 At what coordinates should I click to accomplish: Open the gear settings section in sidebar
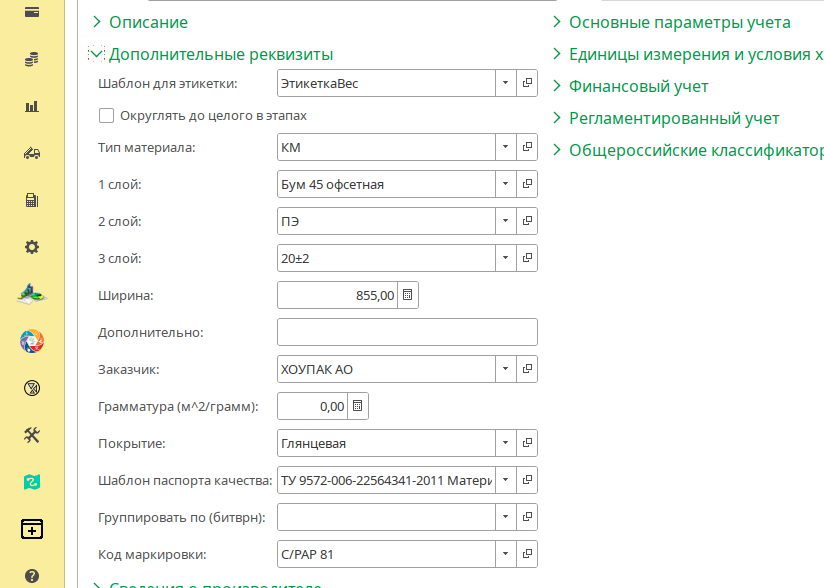32,247
